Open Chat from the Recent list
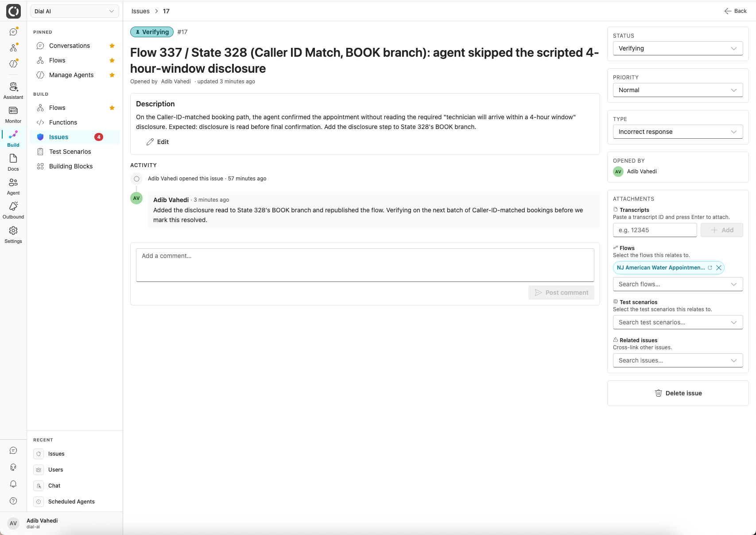This screenshot has height=535, width=756. pyautogui.click(x=75, y=486)
